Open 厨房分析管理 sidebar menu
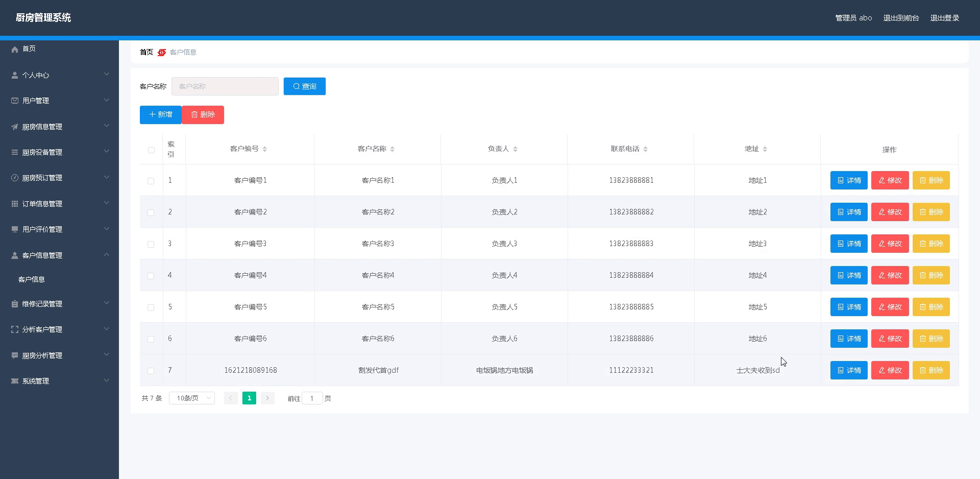Screen dimensions: 980x479 coord(59,355)
